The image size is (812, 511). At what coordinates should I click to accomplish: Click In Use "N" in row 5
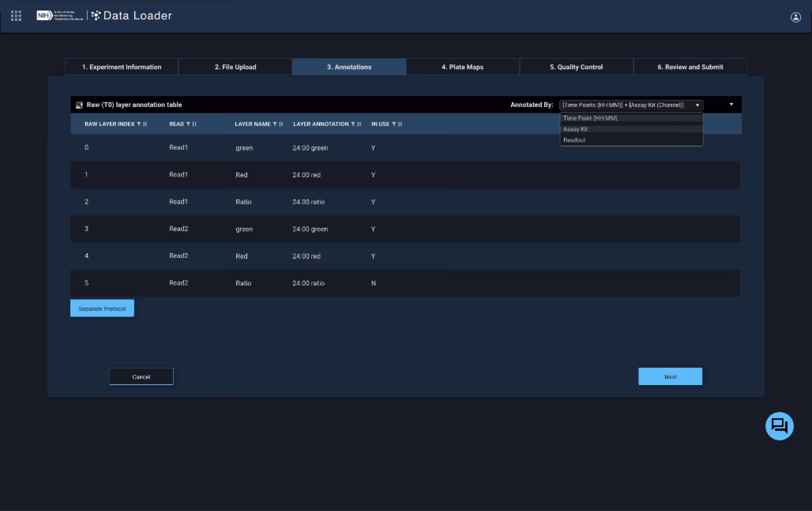[x=373, y=283]
